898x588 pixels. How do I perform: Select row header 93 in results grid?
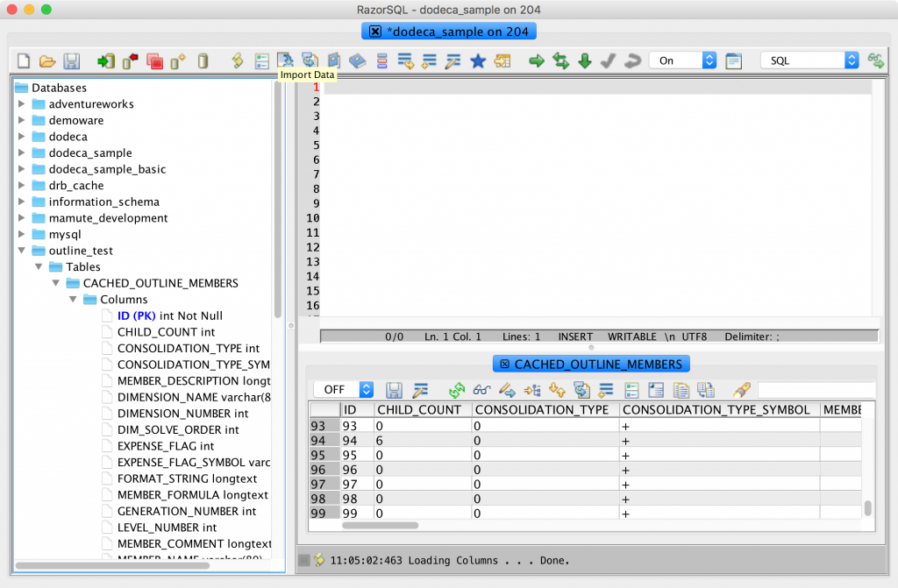tap(324, 426)
